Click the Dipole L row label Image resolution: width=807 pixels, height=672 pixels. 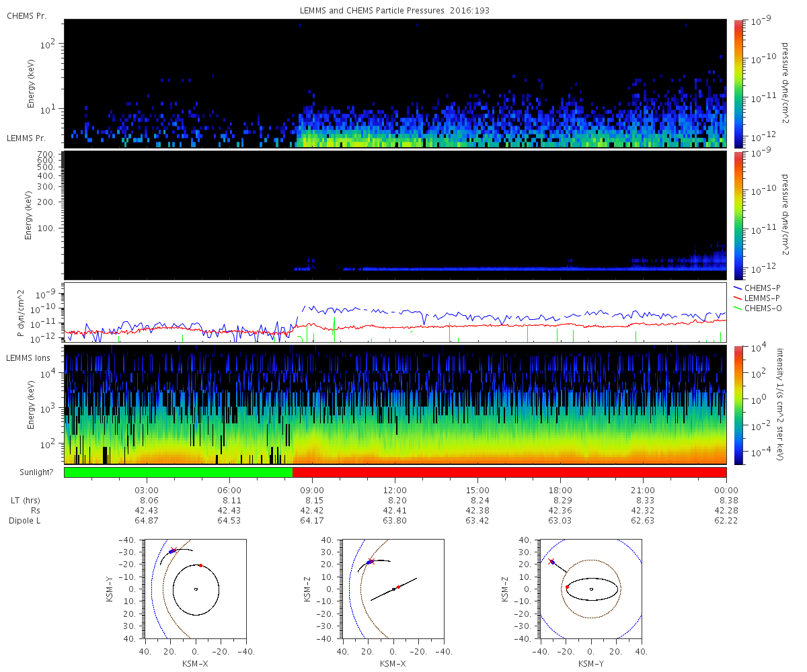(x=26, y=521)
